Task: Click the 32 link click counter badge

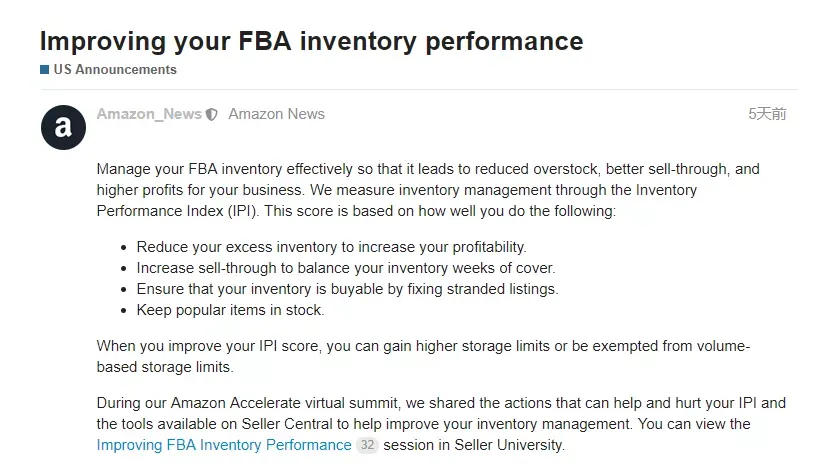Action: [x=367, y=445]
